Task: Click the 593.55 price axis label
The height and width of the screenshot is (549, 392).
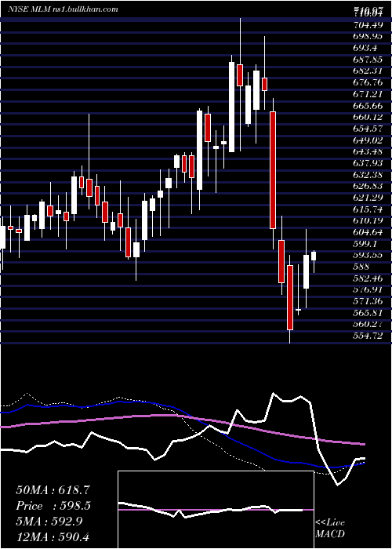Action: click(368, 256)
